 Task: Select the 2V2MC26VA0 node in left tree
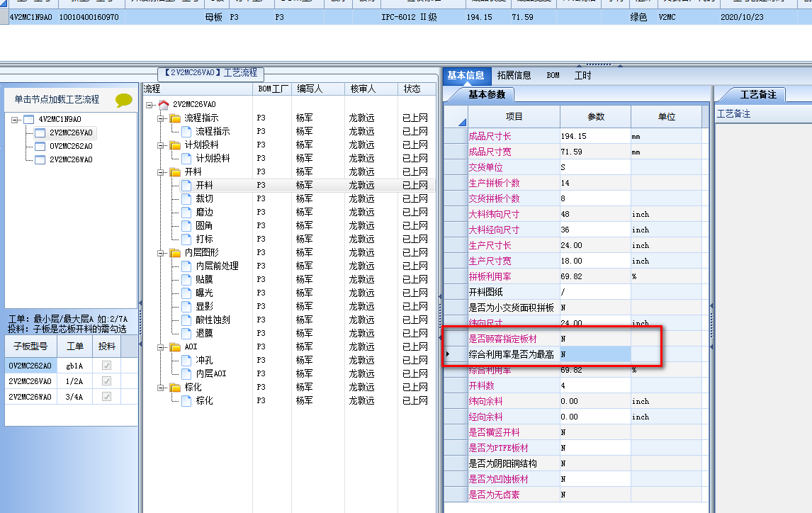[x=71, y=133]
